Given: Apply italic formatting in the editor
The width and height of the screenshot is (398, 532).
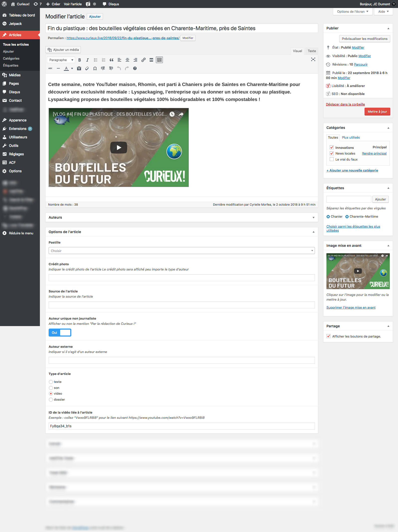Looking at the screenshot, I should pyautogui.click(x=87, y=60).
